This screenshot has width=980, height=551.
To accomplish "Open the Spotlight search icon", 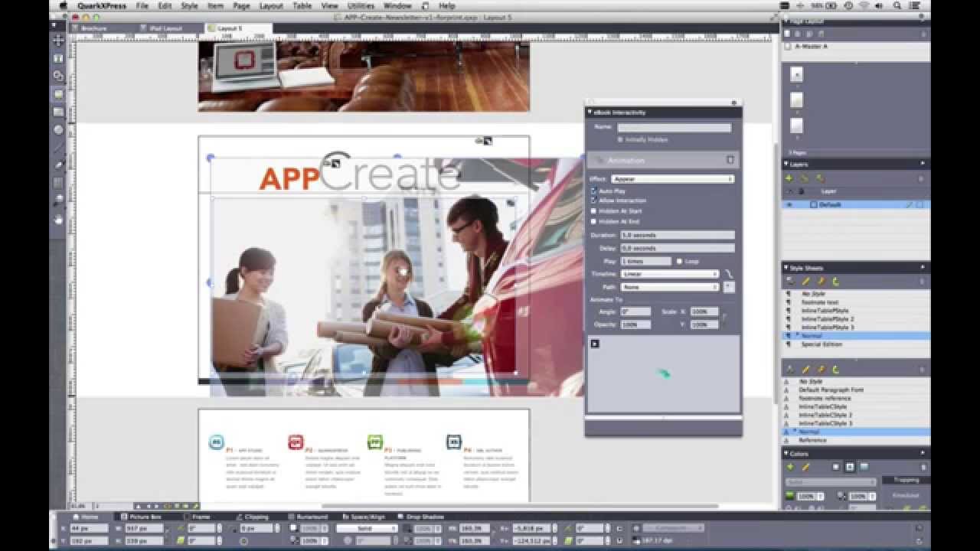I will 897,5.
